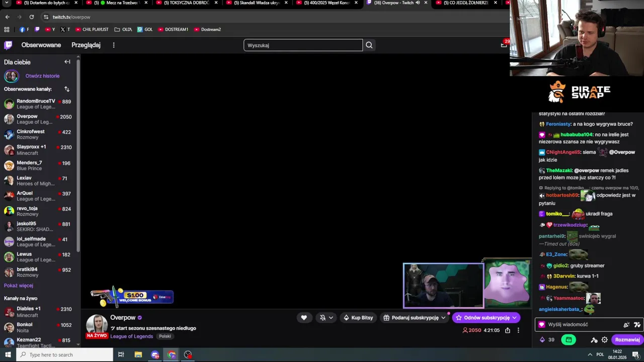
Task: Click the search magnifier button
Action: tap(369, 45)
